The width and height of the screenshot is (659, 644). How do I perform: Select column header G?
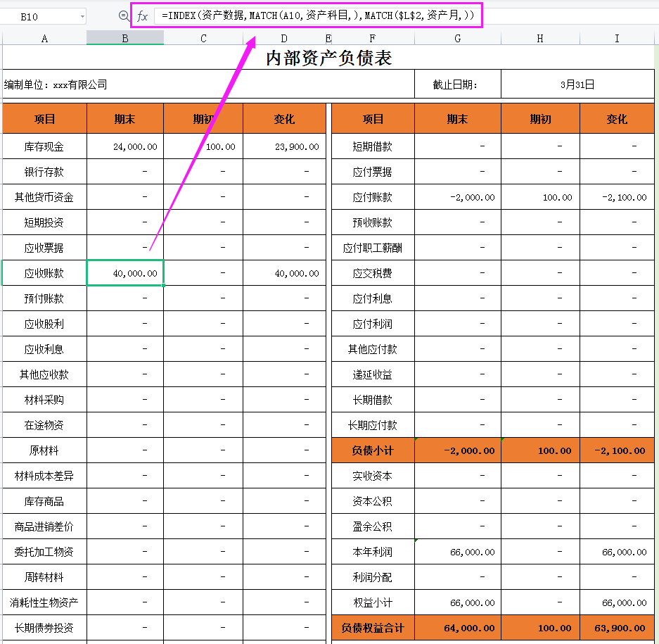pos(456,38)
